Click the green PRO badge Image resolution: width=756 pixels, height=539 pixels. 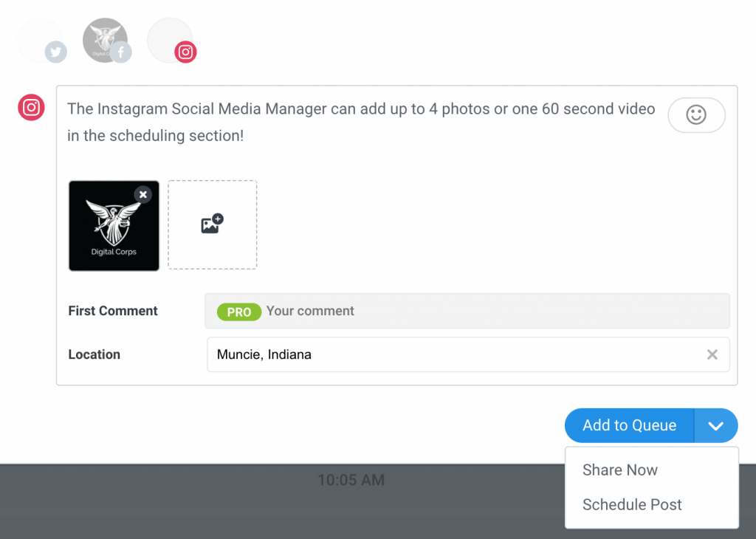(x=238, y=312)
